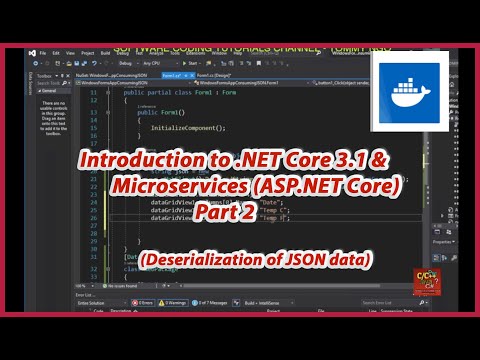Click the search magnifier in title bar
The height and width of the screenshot is (360, 480).
[319, 53]
